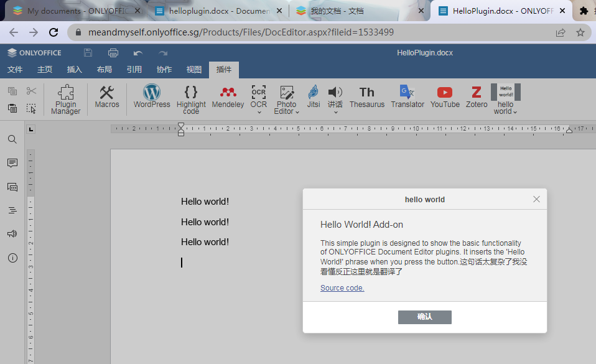Launch the Jitsi plugin

click(313, 96)
